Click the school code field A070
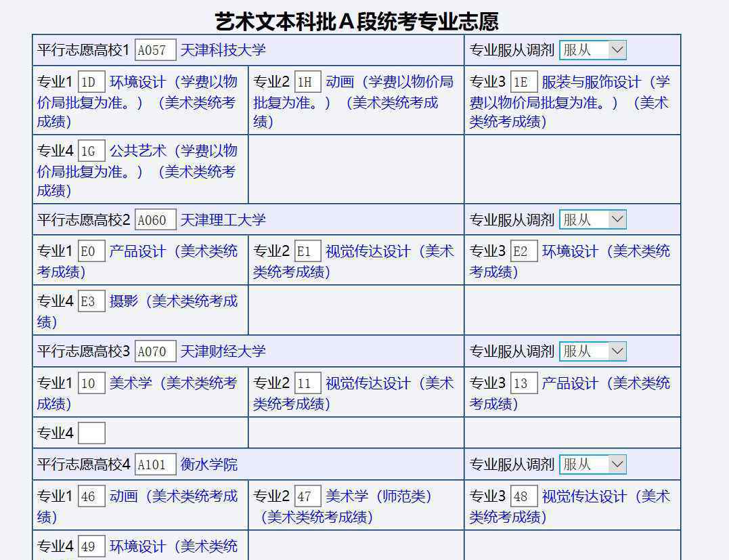Screen dimensions: 729x560 155,351
